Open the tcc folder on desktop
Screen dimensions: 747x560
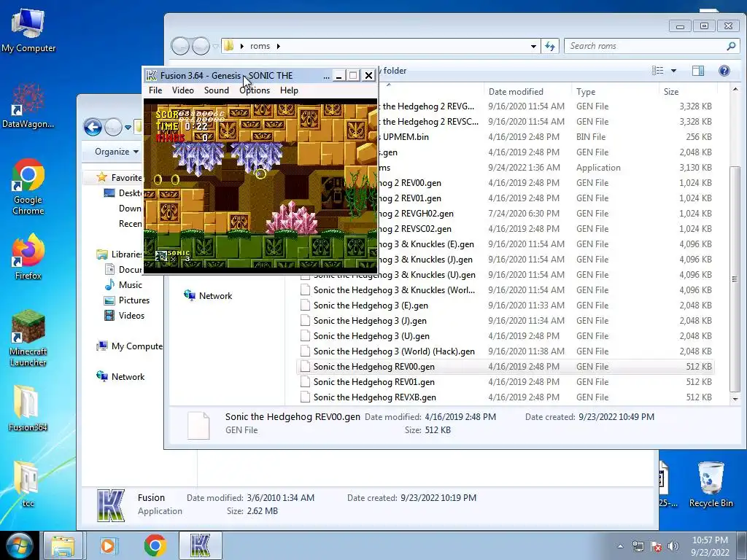pyautogui.click(x=28, y=484)
